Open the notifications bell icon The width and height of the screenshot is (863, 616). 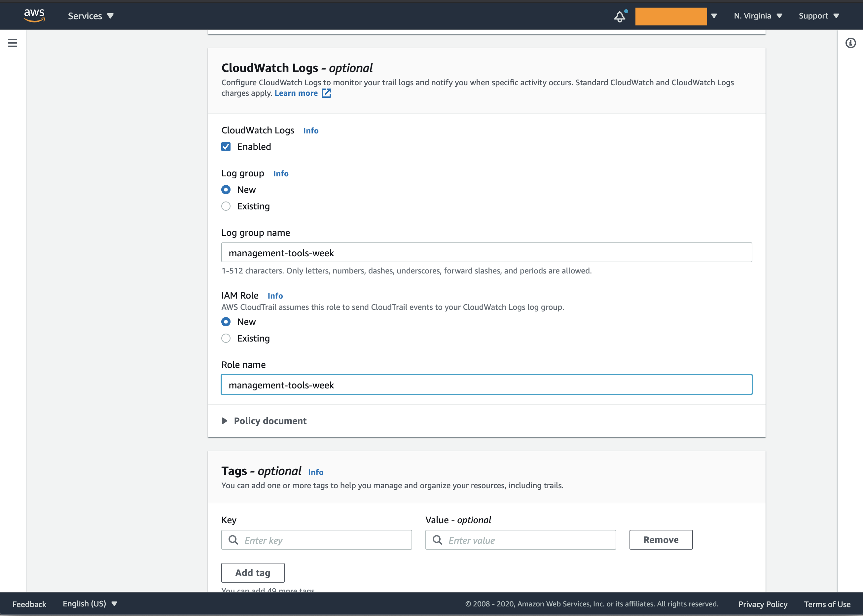[620, 16]
